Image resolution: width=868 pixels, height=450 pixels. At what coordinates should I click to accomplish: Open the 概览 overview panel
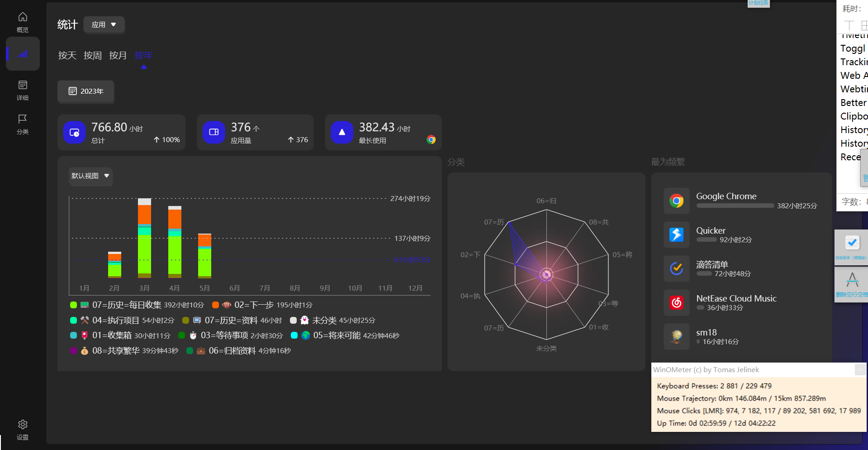click(x=23, y=21)
